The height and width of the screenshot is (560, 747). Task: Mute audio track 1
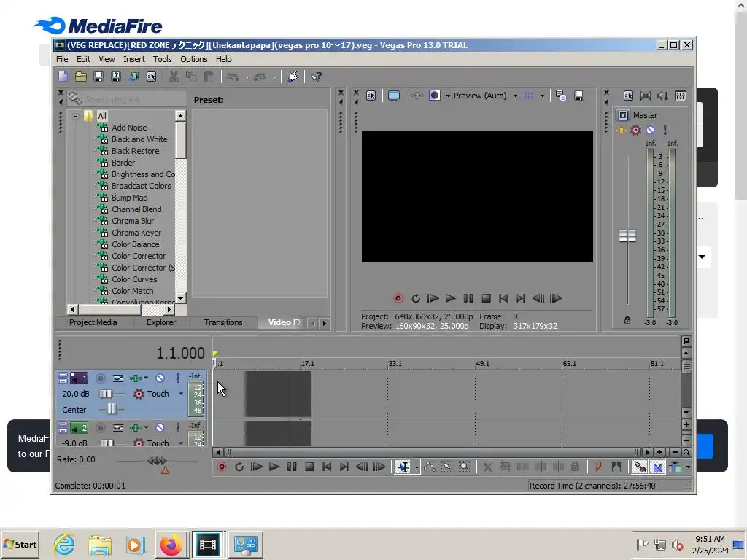click(x=160, y=378)
